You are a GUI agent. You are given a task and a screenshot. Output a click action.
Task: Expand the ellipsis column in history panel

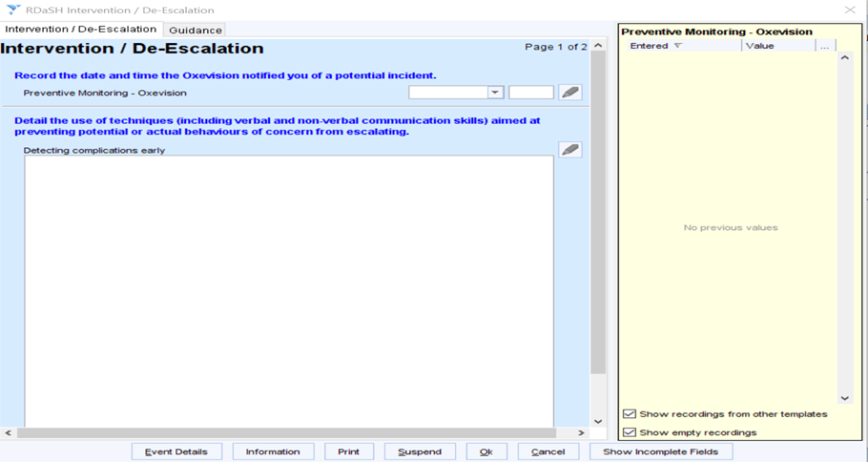[x=825, y=46]
